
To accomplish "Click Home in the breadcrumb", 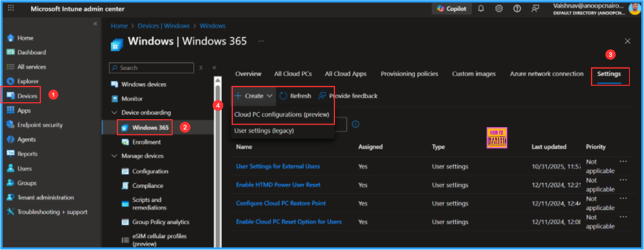I will pyautogui.click(x=119, y=25).
